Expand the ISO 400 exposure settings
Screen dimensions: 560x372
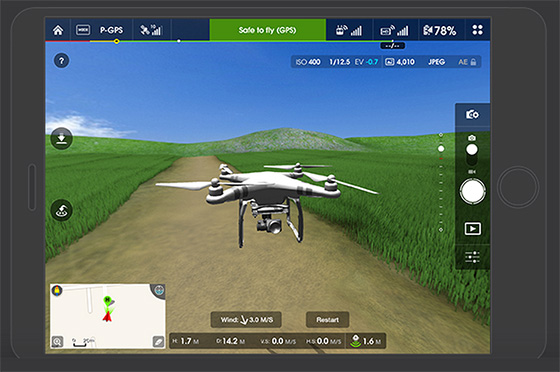(x=308, y=62)
